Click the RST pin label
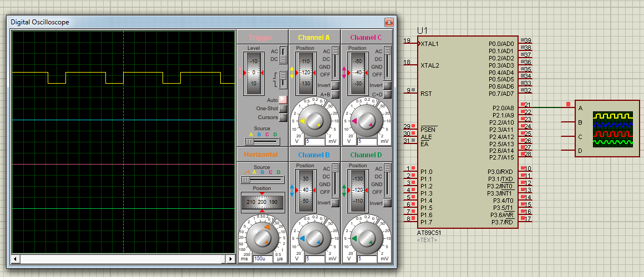644x277 pixels. [426, 94]
